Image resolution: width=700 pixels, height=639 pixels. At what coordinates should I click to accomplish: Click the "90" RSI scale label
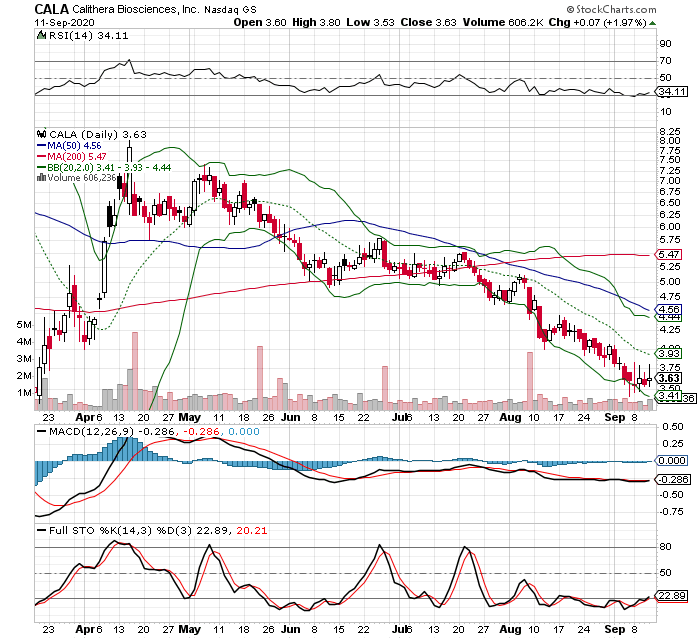pos(666,44)
